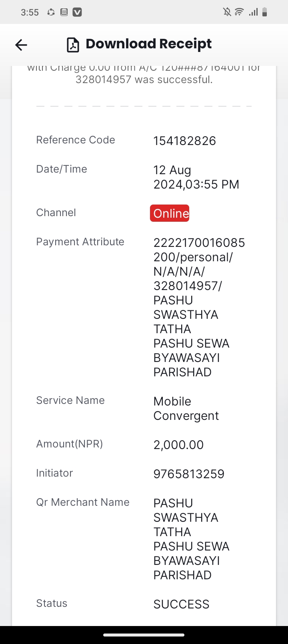Screen dimensions: 288x644
Task: Tap the bottom navigation gesture handle
Action: tap(144, 635)
